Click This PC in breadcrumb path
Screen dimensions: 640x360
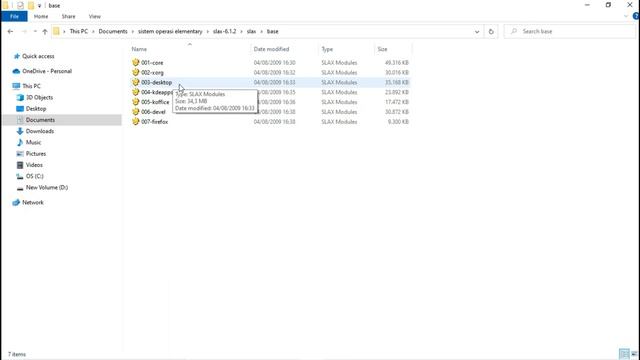point(79,31)
